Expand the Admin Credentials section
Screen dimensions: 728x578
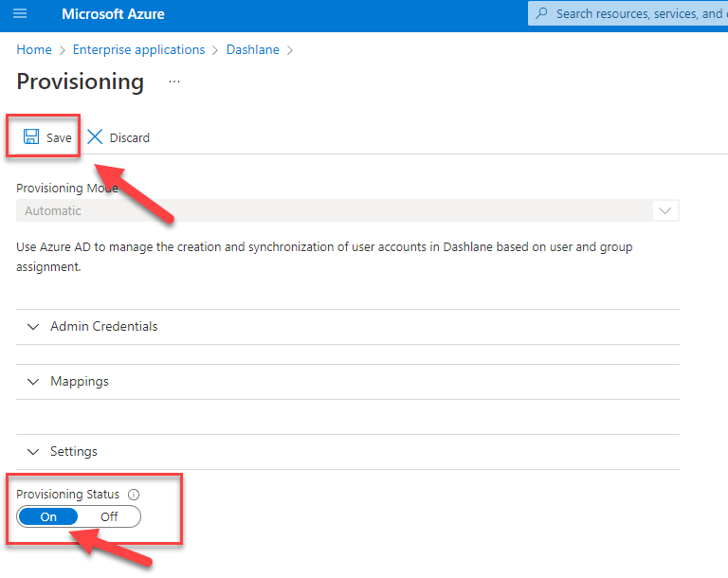[104, 327]
